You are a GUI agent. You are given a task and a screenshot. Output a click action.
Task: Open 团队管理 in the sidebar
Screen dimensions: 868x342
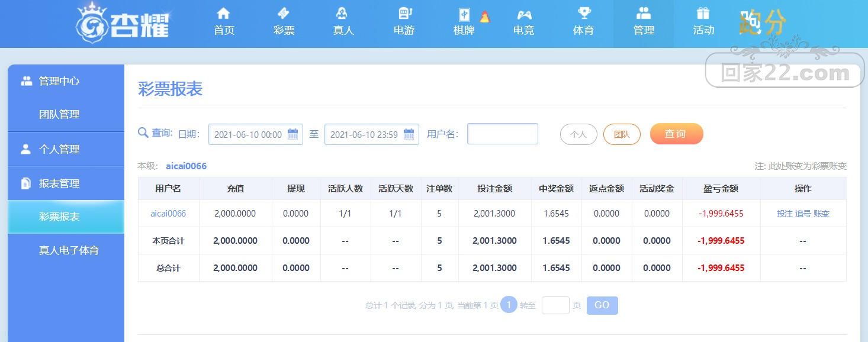[x=59, y=115]
